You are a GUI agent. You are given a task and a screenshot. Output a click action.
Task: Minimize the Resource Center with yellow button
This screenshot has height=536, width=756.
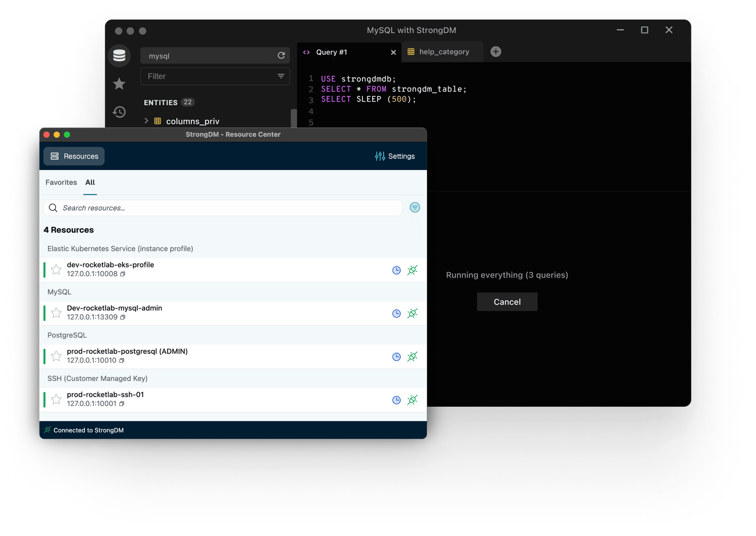coord(57,135)
